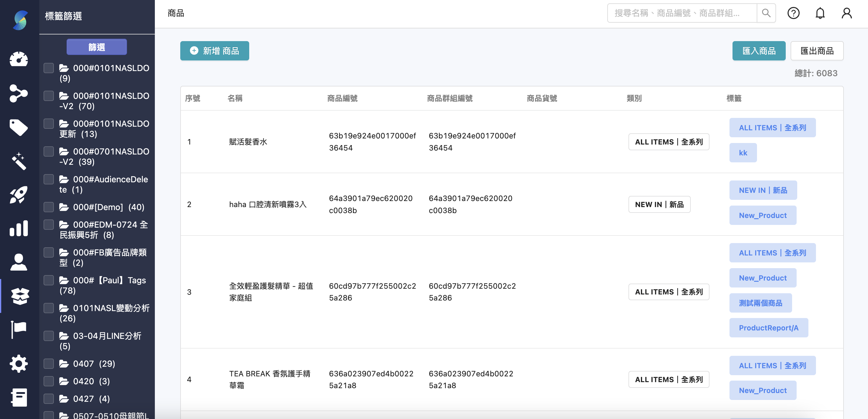Open the bar chart analytics icon
The width and height of the screenshot is (868, 419).
[x=18, y=228]
